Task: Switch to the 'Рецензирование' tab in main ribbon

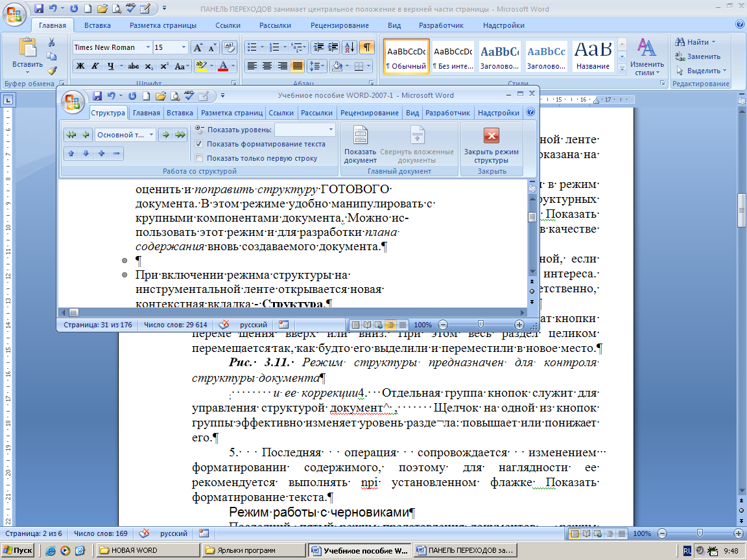Action: [339, 25]
